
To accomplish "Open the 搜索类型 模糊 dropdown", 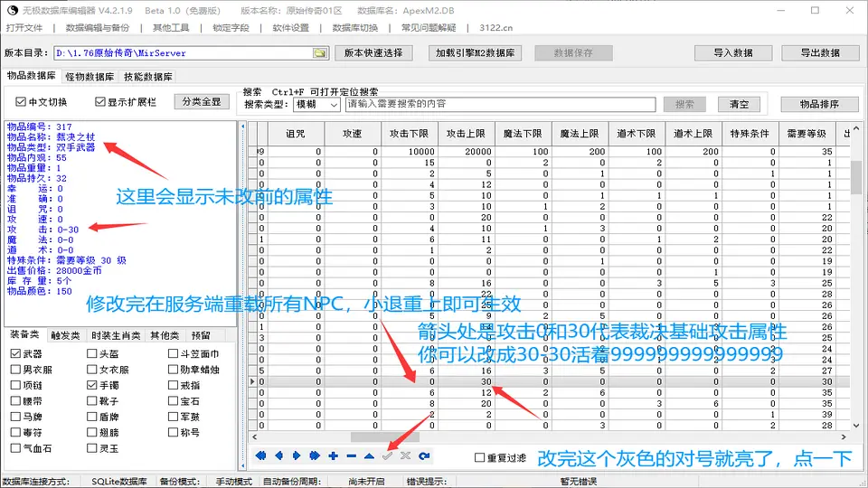I will coord(316,105).
